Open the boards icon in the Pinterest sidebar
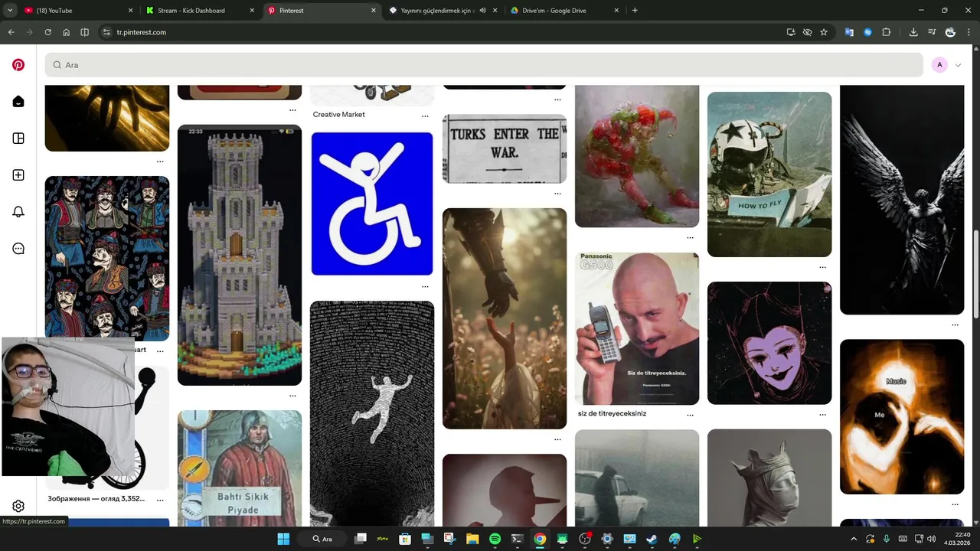The image size is (980, 551). pos(18,139)
